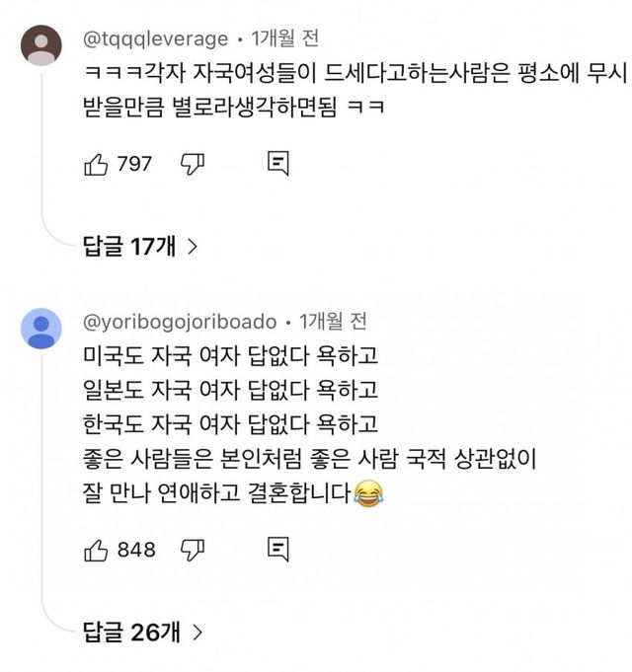Viewport: 632px width, 672px height.
Task: Click reply icon on @tqqqleverage comment
Action: (x=277, y=164)
